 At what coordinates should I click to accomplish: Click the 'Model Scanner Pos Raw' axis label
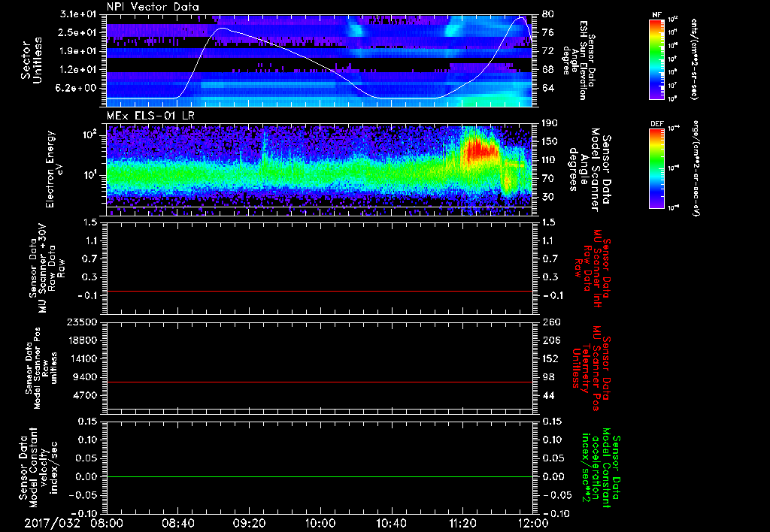42,368
